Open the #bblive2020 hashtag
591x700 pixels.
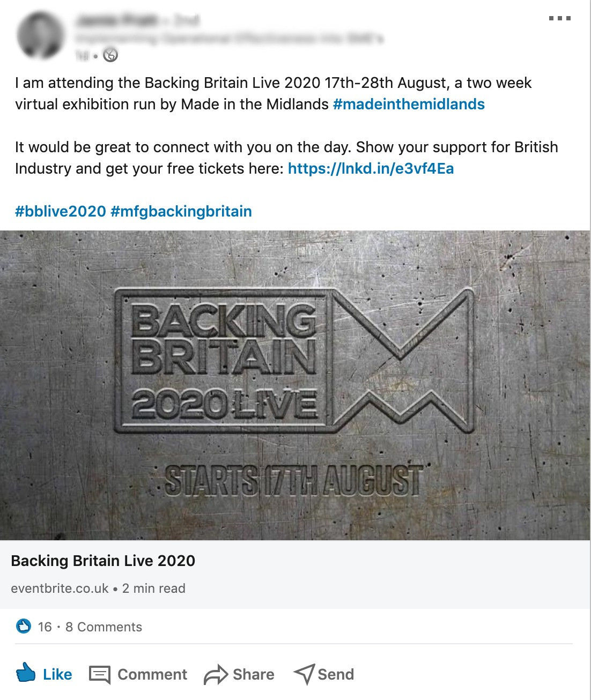pos(61,211)
